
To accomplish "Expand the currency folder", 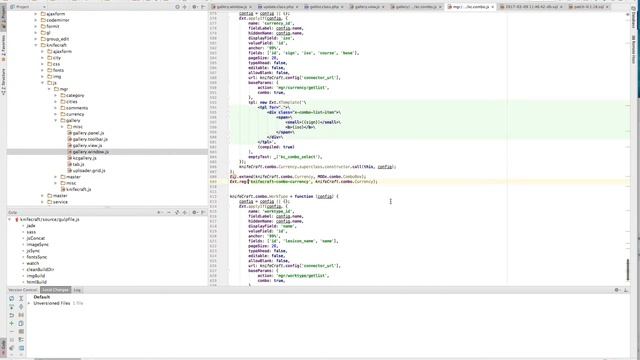I will pos(56,114).
